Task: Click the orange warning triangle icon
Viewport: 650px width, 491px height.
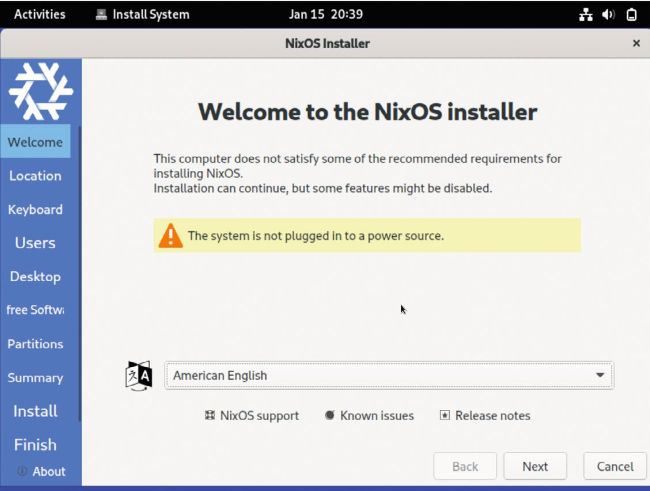Action: click(x=170, y=236)
